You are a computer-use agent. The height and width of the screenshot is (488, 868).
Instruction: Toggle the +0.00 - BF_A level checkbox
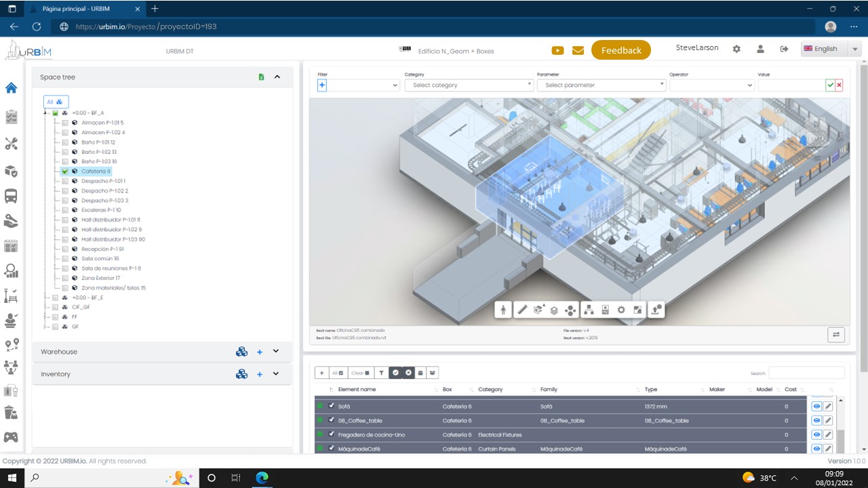click(56, 113)
